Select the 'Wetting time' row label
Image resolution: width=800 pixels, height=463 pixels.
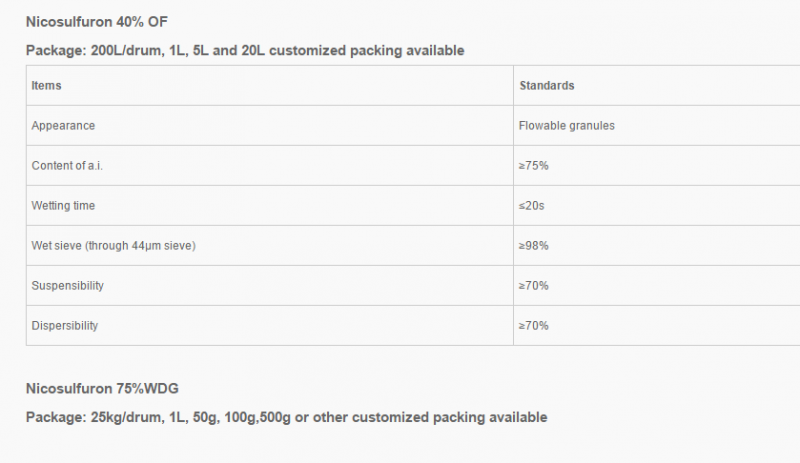coord(63,206)
